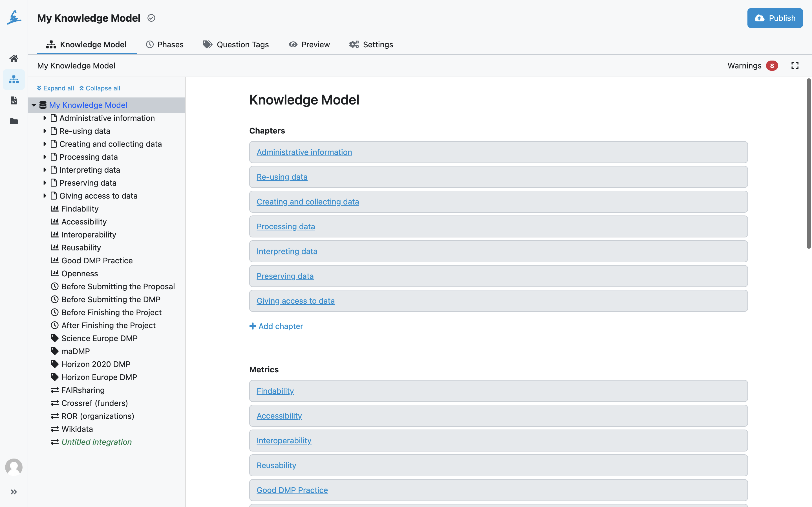812x507 pixels.
Task: Click the Publish button
Action: (x=775, y=18)
